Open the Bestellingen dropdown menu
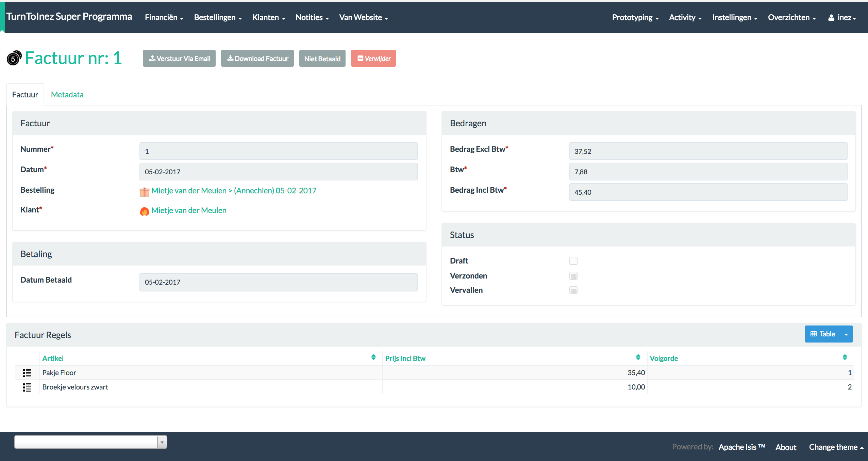 point(218,17)
